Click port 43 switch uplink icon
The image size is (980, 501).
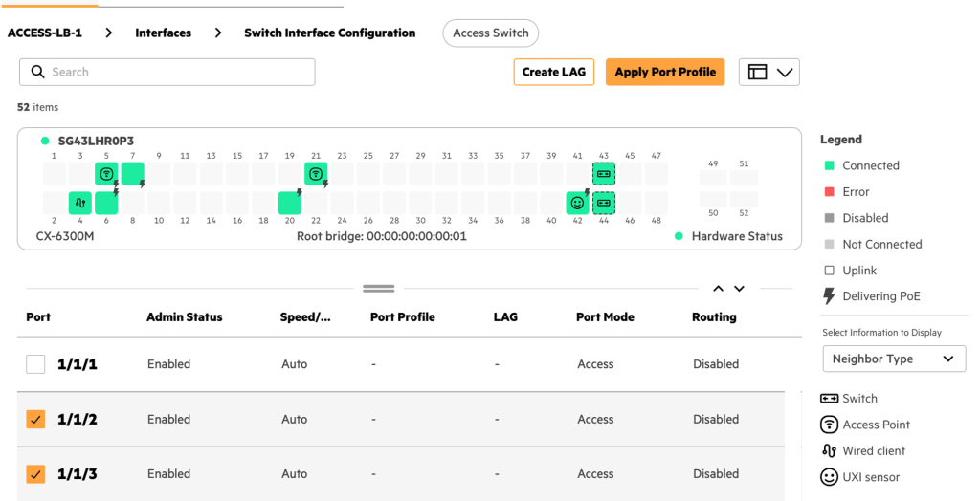[x=603, y=174]
